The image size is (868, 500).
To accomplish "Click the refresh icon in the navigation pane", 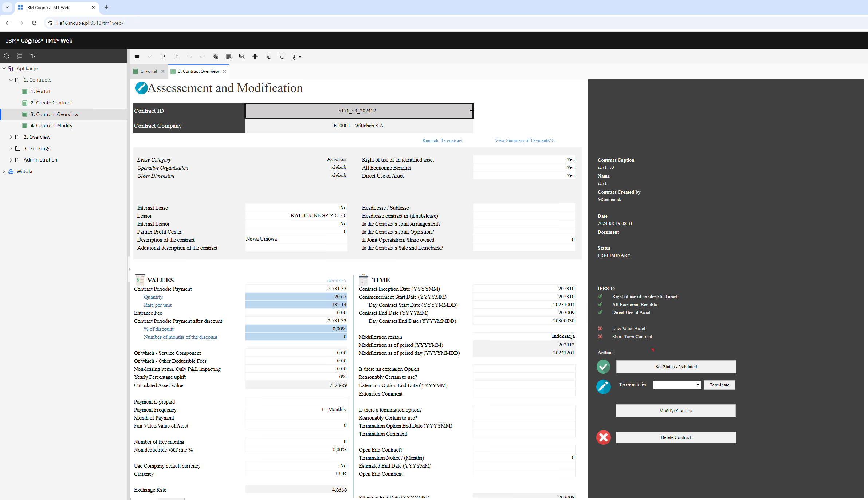I will coord(7,56).
